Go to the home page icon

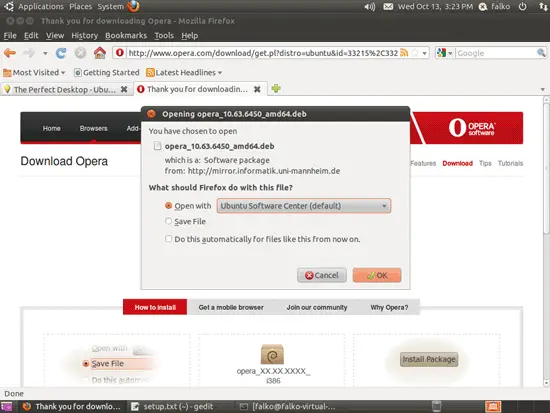[x=100, y=53]
